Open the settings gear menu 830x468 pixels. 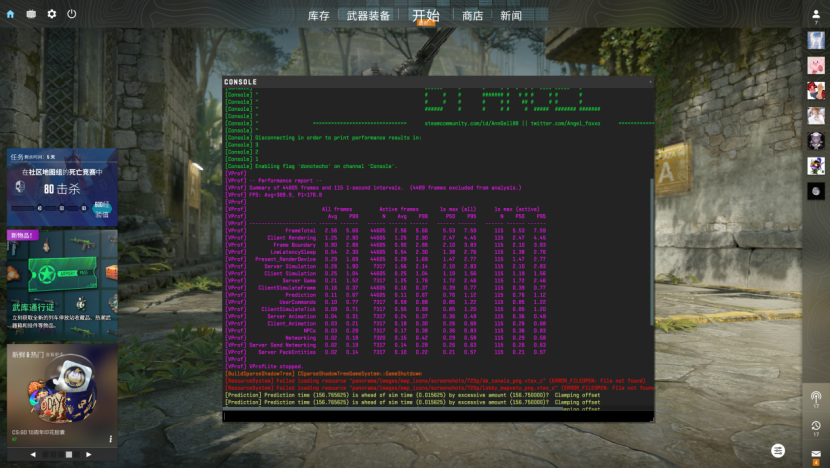coord(52,14)
